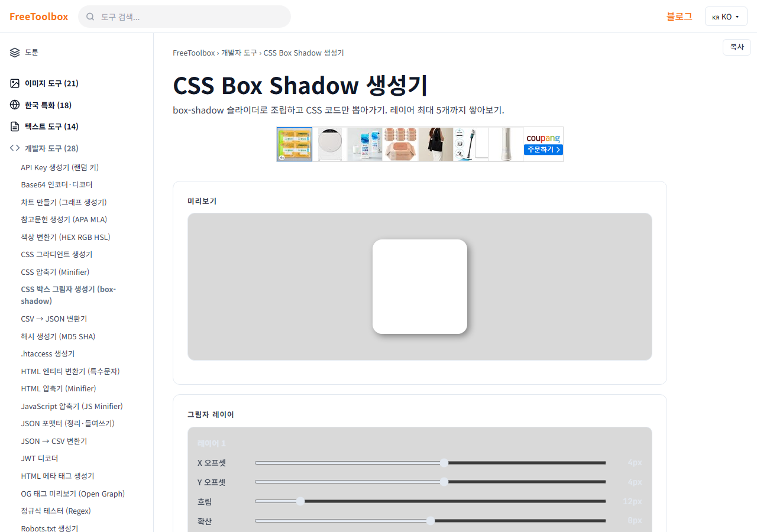
Task: Expand 이미지 도구 (21) category
Action: coord(51,83)
